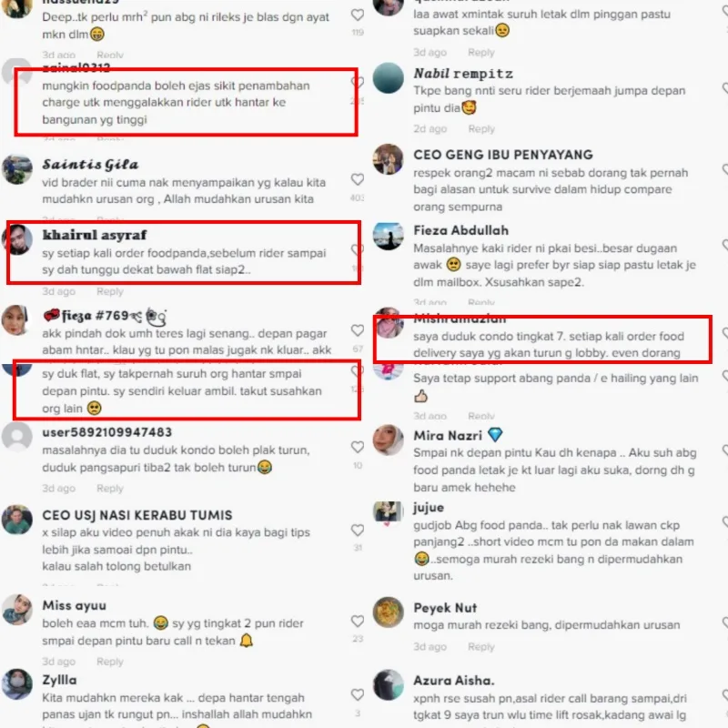728x728 pixels.
Task: Open Saintis Gila's profile picture
Action: [17, 169]
